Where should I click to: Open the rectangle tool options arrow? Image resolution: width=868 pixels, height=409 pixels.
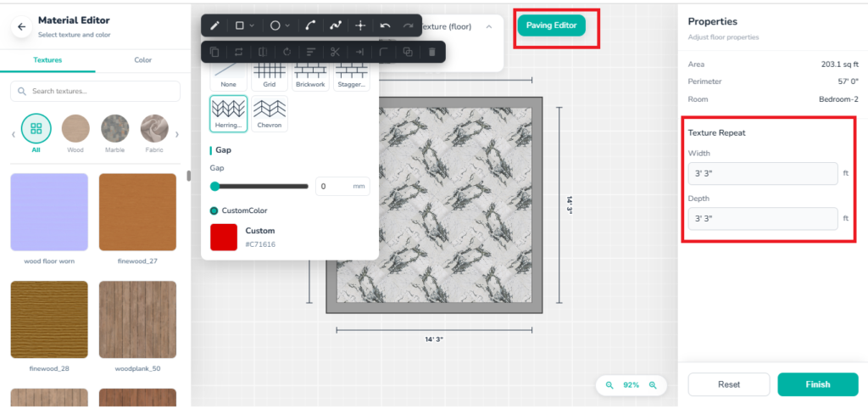point(252,25)
